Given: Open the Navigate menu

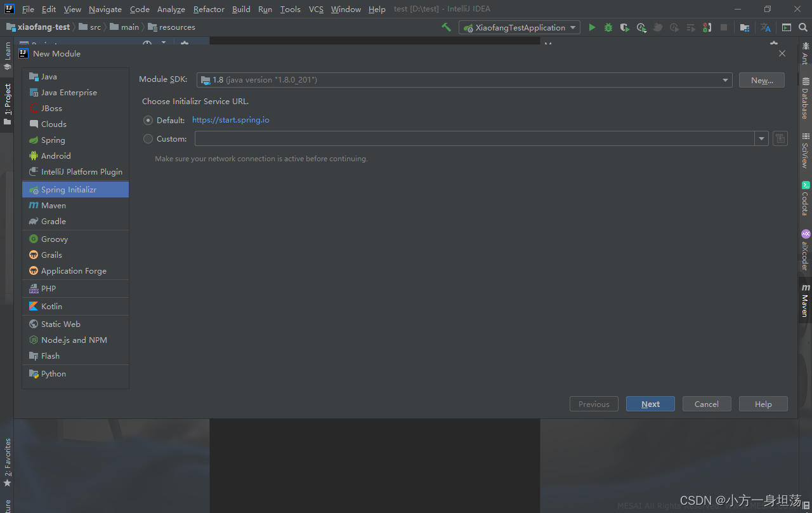Looking at the screenshot, I should pyautogui.click(x=105, y=9).
